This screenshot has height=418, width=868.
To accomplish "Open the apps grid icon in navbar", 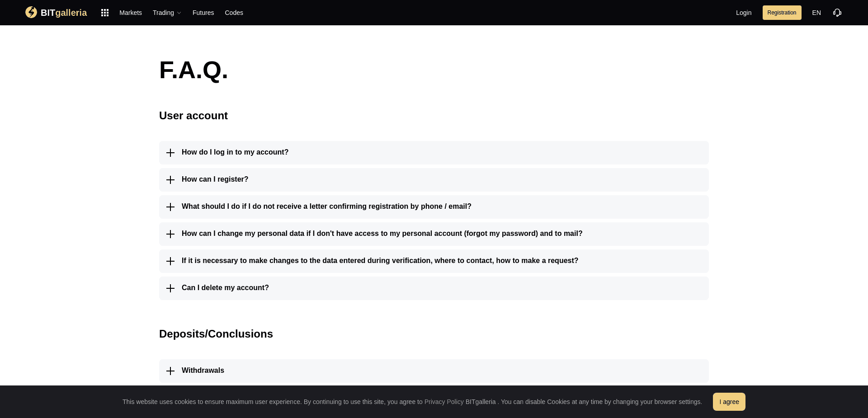I will tap(104, 13).
